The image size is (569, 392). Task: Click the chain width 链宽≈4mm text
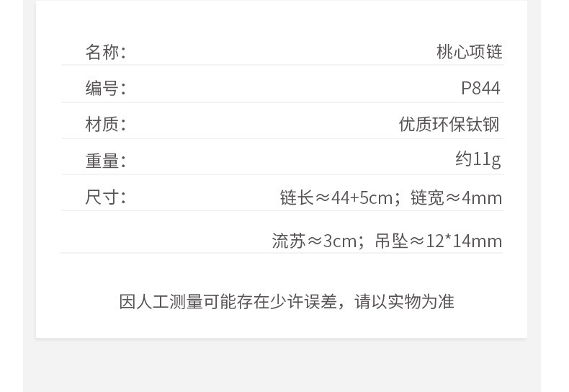[456, 197]
